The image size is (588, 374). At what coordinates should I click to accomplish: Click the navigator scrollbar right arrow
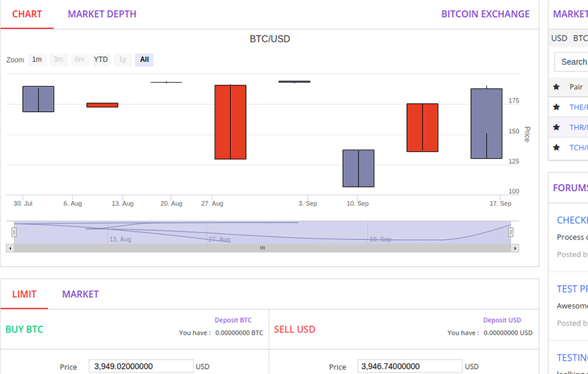click(515, 248)
